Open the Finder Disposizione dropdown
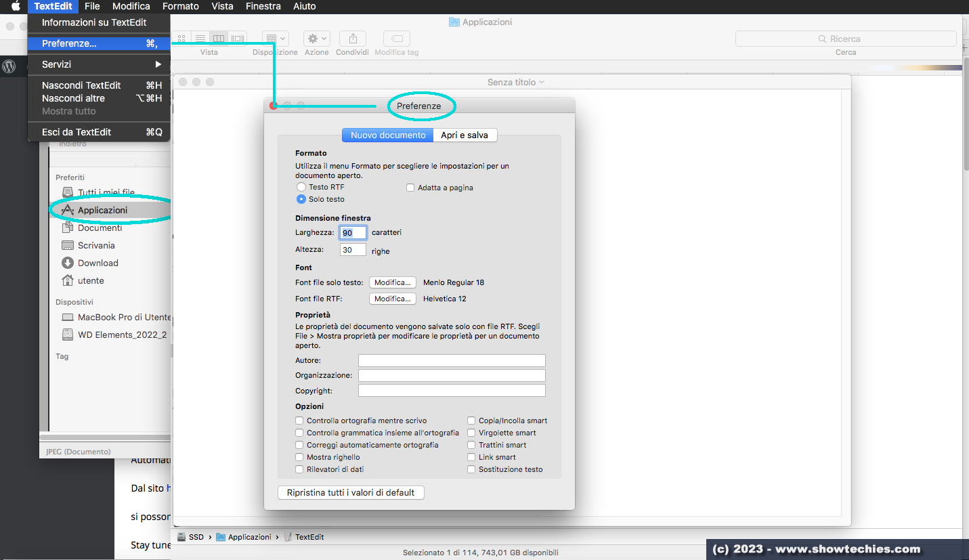Screen dimensions: 969x560 [x=275, y=39]
